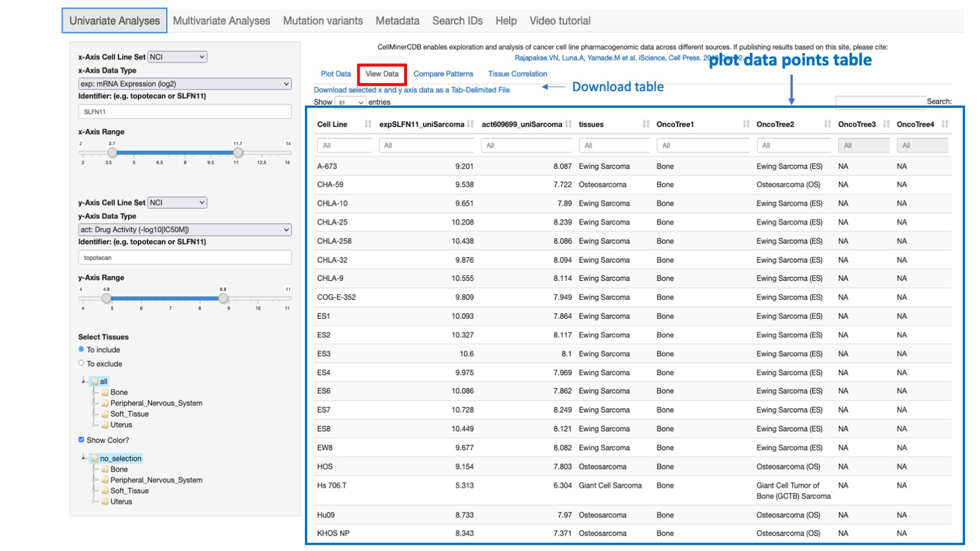Screen dimensions: 980x551
Task: Select the no_selection folder icon
Action: [x=95, y=458]
